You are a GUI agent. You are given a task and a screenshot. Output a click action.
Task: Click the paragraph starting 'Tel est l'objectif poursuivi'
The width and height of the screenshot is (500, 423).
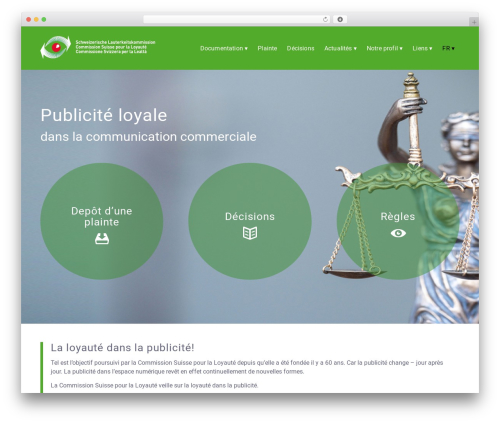247,367
